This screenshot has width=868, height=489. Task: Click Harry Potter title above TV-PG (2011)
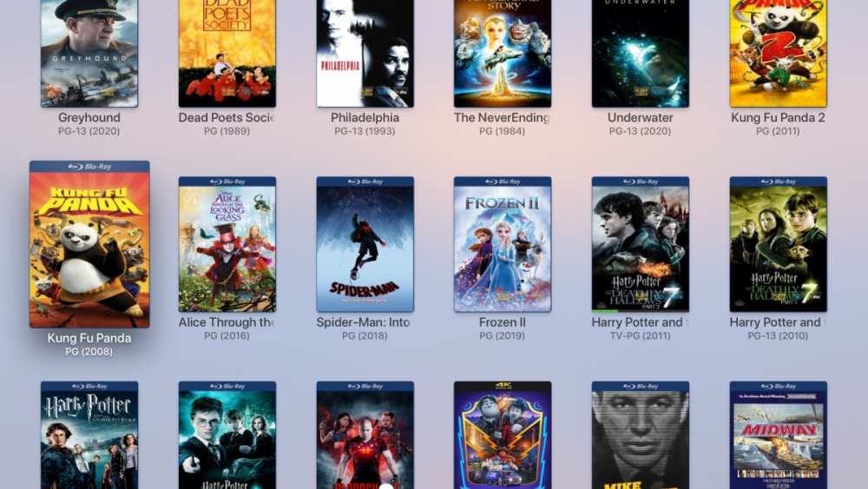640,321
